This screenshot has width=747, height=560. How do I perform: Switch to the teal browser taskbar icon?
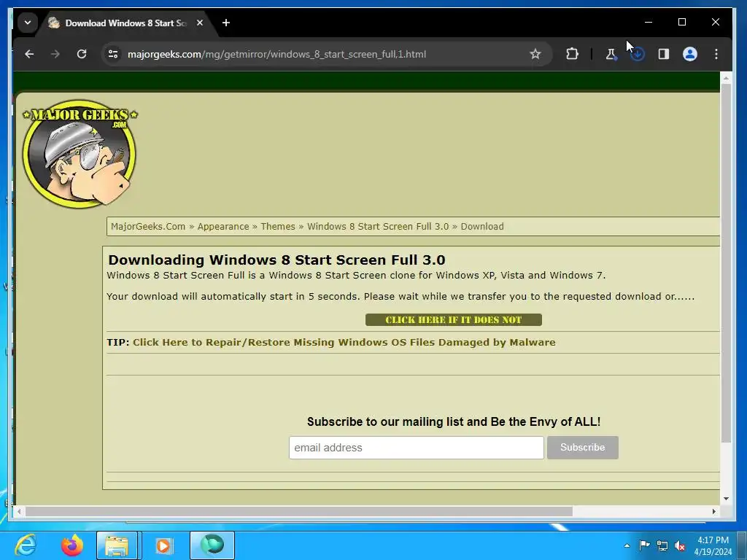[212, 545]
